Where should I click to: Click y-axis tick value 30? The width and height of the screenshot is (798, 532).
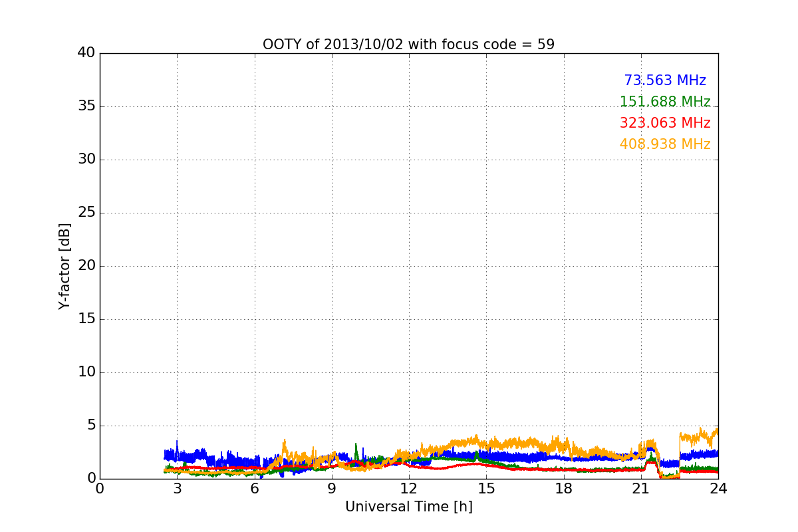[86, 160]
